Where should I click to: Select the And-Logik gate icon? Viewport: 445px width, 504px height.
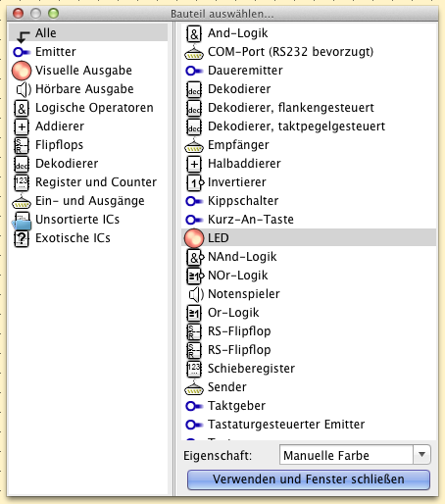point(194,33)
